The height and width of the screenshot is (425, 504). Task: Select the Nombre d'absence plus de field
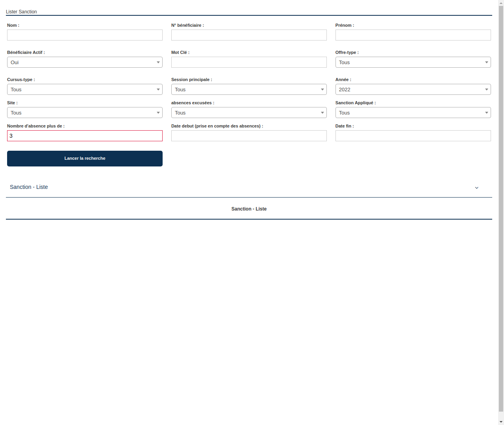(85, 136)
